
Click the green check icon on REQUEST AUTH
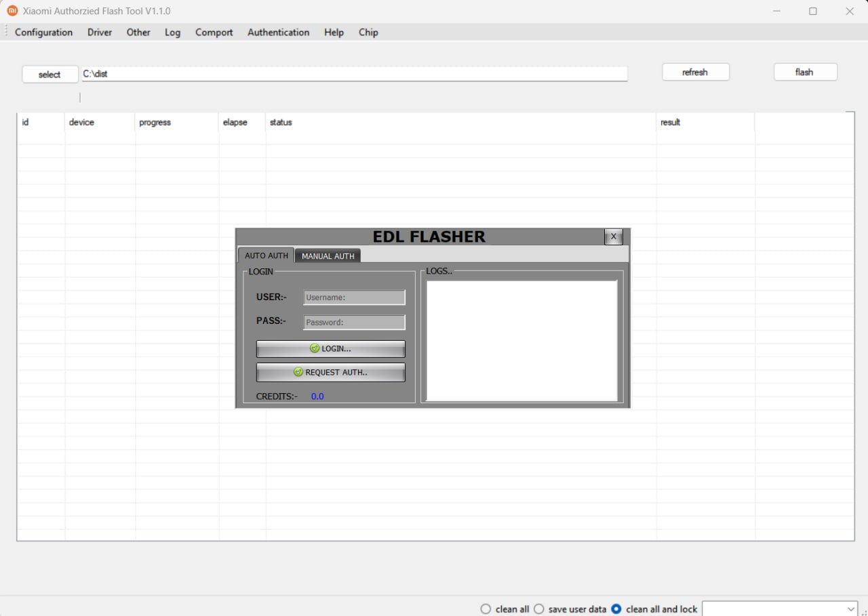coord(298,372)
